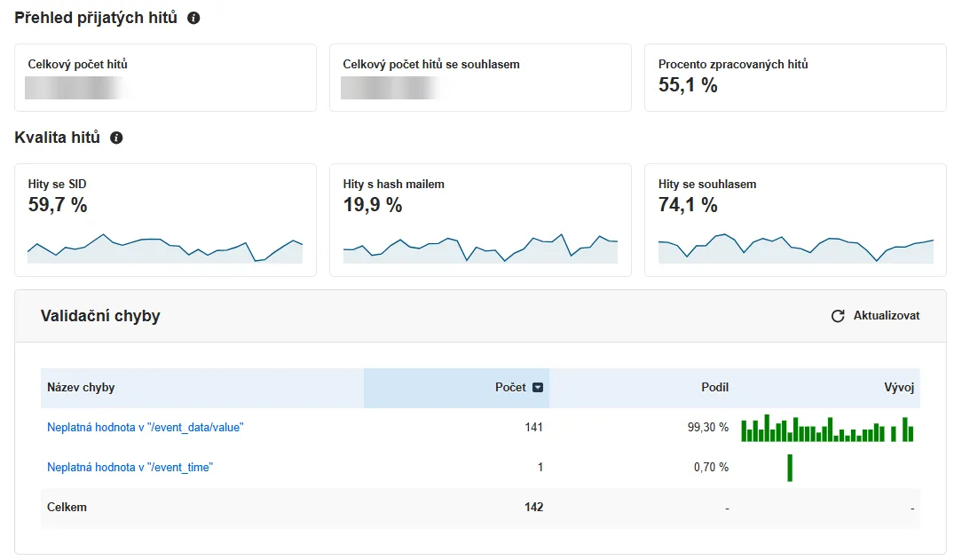
Task: Open the Hity s hash mailem sparkline chart
Action: [x=480, y=248]
